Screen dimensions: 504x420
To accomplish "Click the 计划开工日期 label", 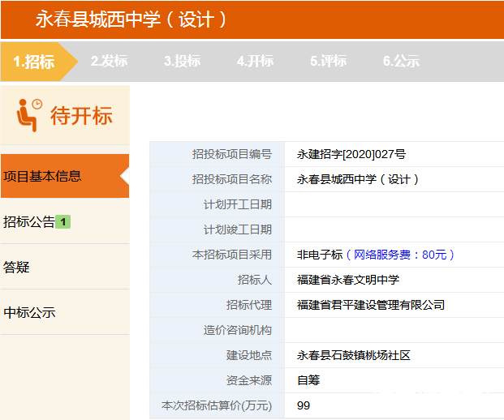I will pos(238,204).
